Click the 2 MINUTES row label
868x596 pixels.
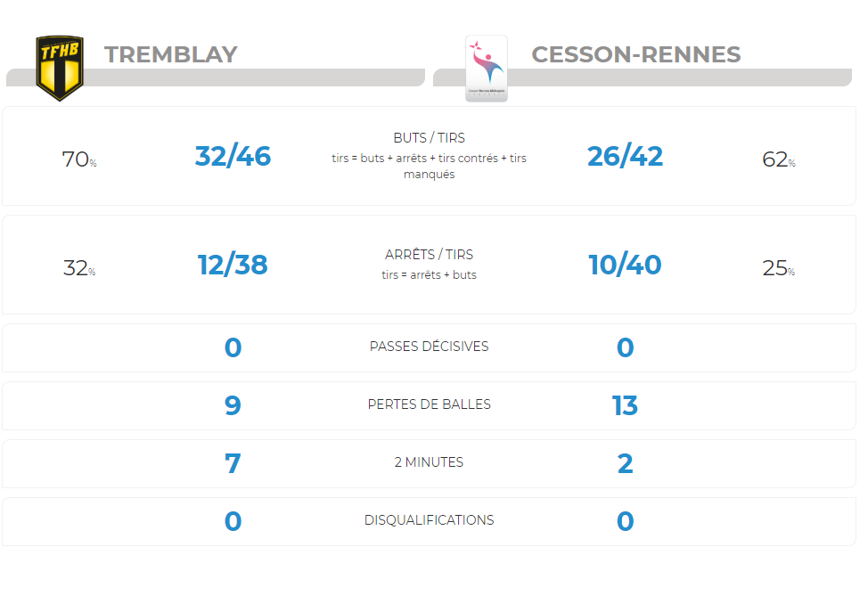429,462
